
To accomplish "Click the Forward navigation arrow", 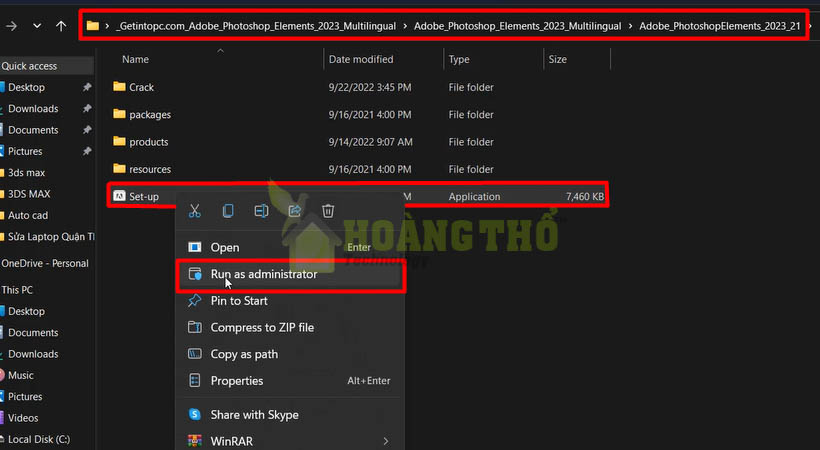I will pyautogui.click(x=11, y=26).
